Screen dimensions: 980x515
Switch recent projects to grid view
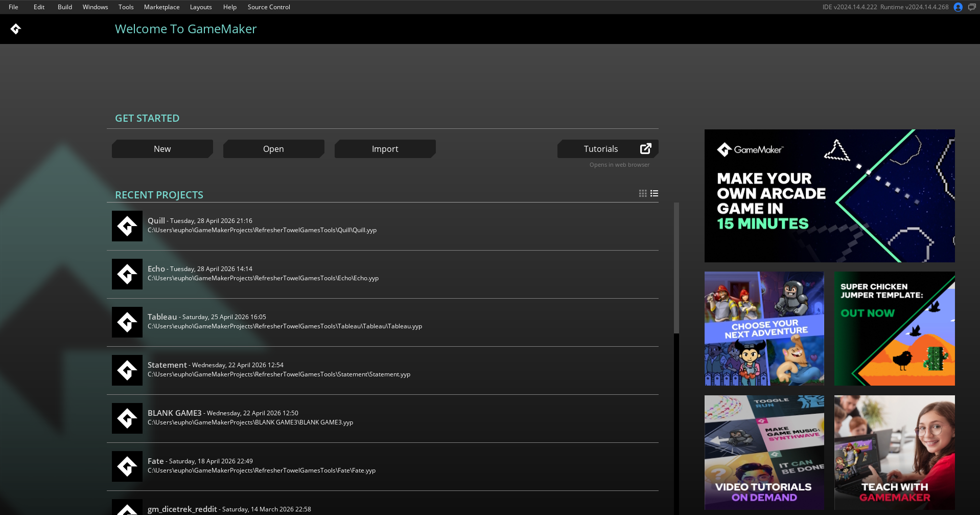(643, 193)
